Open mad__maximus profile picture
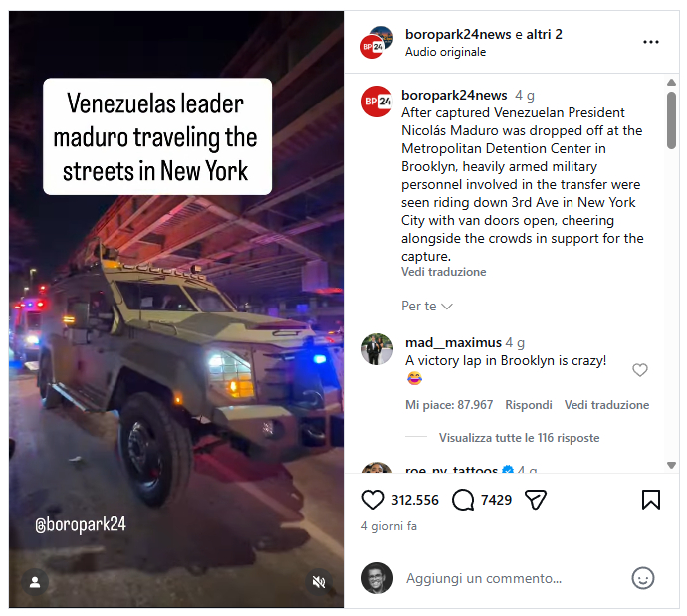687x616 pixels. 377,349
